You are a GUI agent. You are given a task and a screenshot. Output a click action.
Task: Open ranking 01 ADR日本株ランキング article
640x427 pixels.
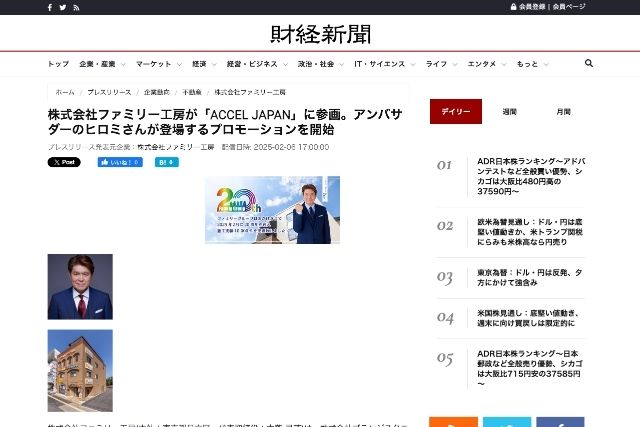(x=531, y=176)
